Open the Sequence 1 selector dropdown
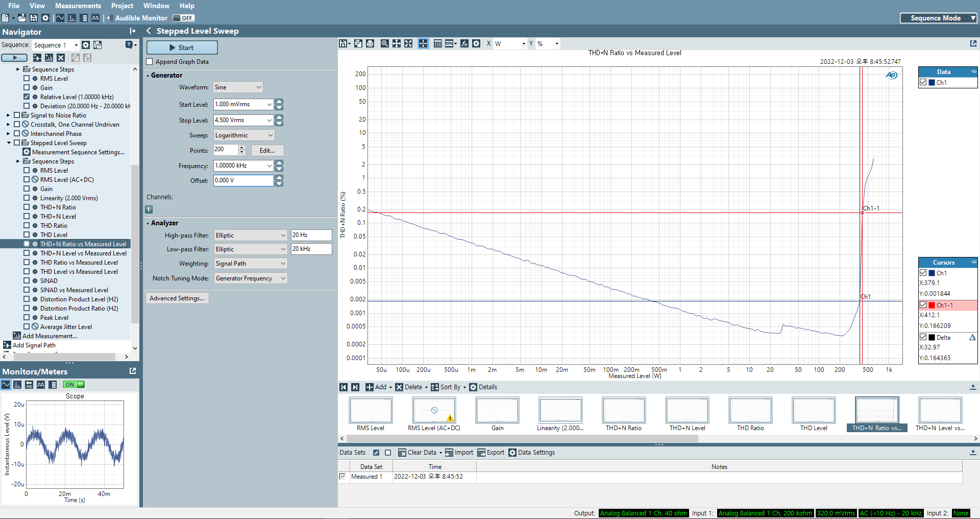 [x=56, y=45]
